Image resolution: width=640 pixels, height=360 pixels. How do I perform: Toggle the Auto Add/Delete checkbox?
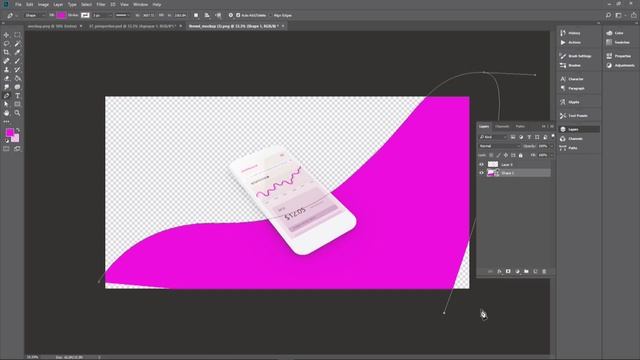pos(238,15)
